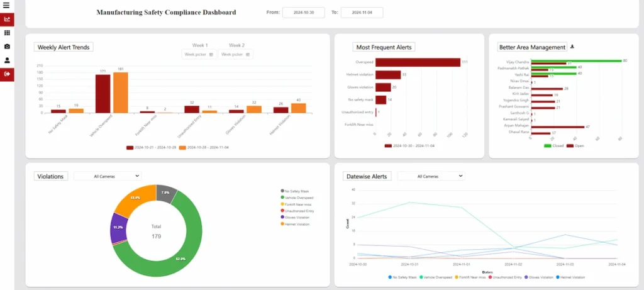Expand the Violations All Cameras dropdown
This screenshot has height=290, width=644.
(x=108, y=176)
